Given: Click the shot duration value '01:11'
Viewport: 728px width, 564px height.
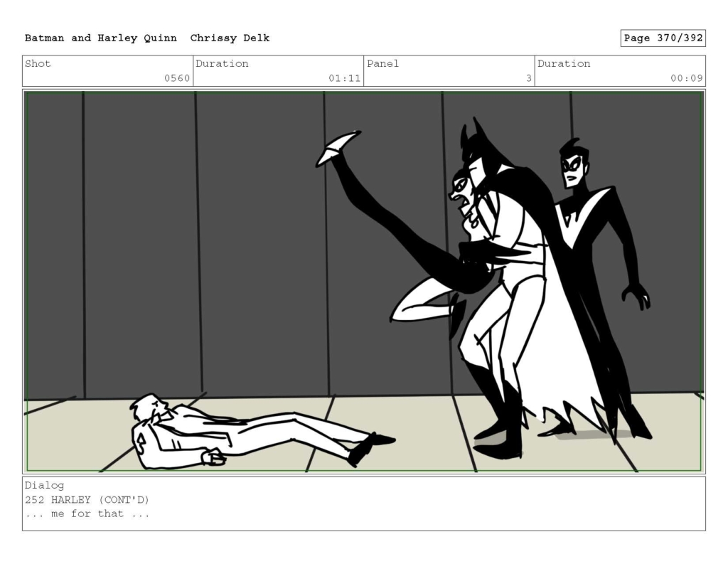Looking at the screenshot, I should point(345,78).
